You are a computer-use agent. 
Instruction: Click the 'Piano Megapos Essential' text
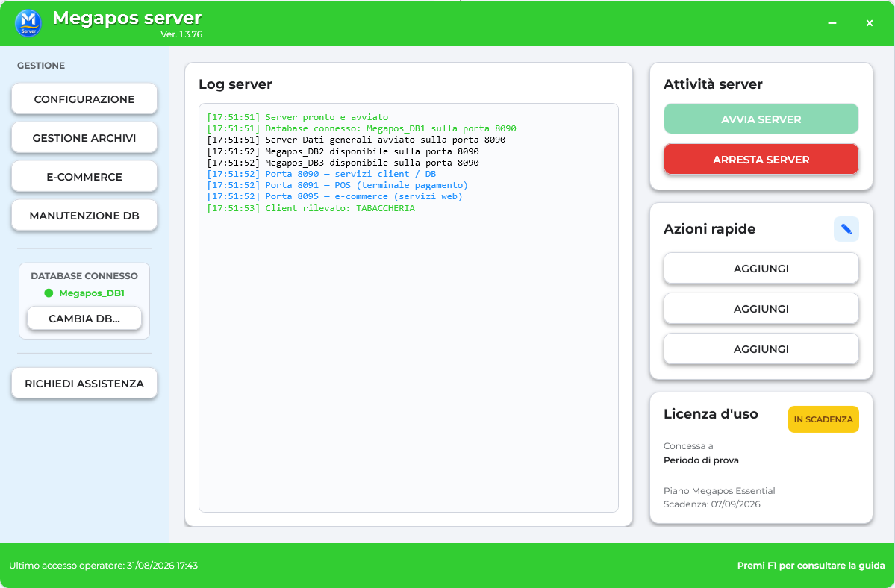[x=719, y=490]
